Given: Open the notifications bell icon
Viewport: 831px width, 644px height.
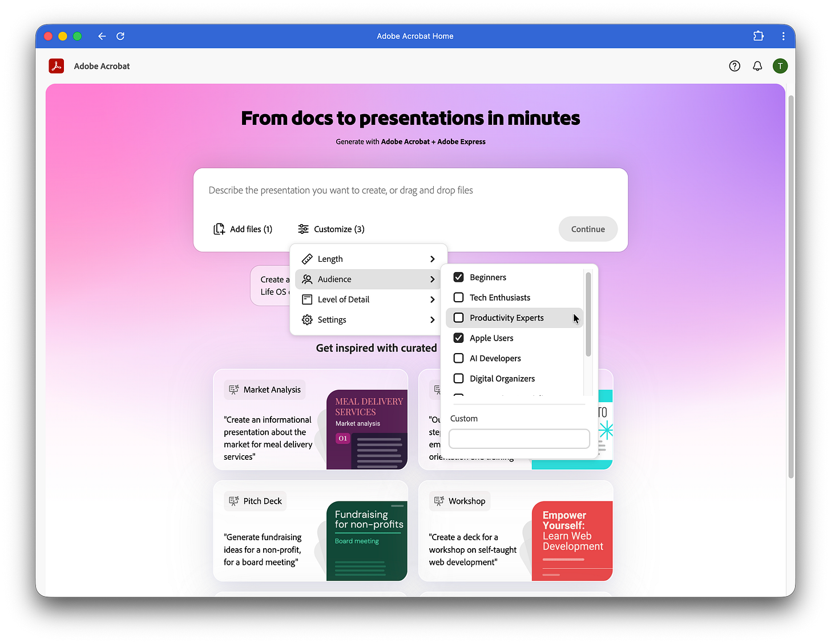Looking at the screenshot, I should click(757, 66).
